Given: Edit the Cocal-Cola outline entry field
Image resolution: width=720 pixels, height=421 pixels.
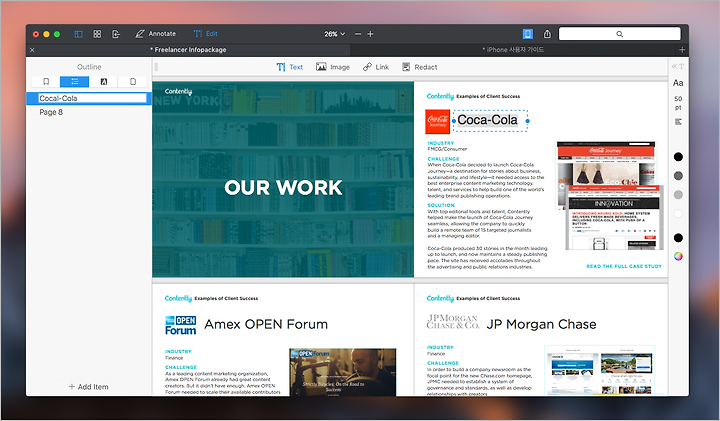Looking at the screenshot, I should 92,98.
